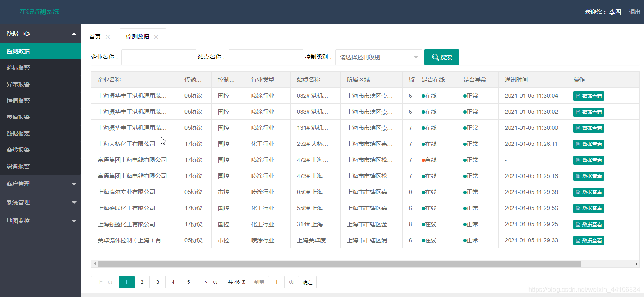Close the 首页 tab with its x icon
The width and height of the screenshot is (644, 297).
tap(108, 37)
